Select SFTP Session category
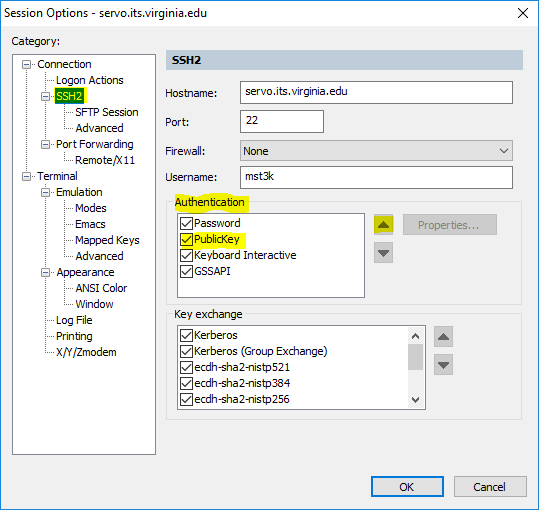This screenshot has width=539, height=510. click(107, 112)
